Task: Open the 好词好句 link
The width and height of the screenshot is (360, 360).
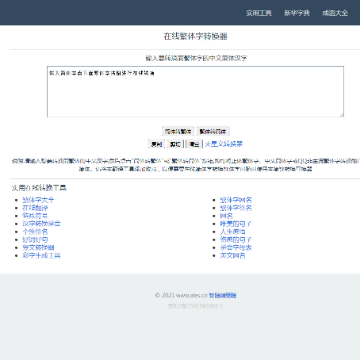Action: 35,240
